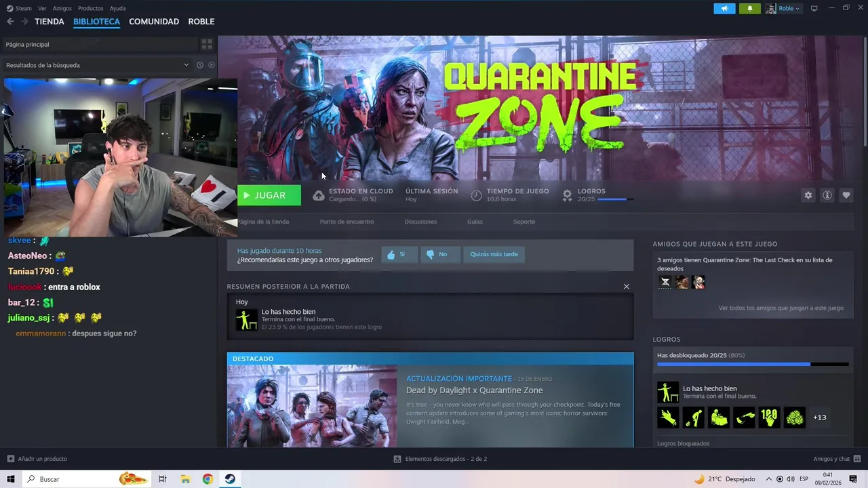The image size is (868, 488).
Task: Click the achievements progress bar in Logros panel
Action: (x=753, y=365)
